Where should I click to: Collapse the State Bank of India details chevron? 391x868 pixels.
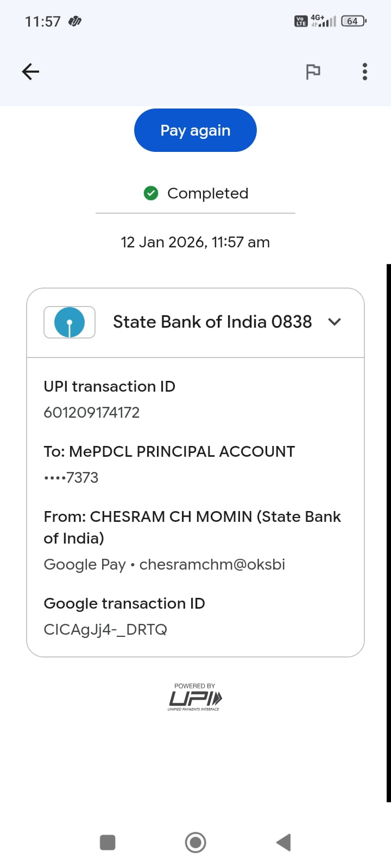[x=335, y=322]
